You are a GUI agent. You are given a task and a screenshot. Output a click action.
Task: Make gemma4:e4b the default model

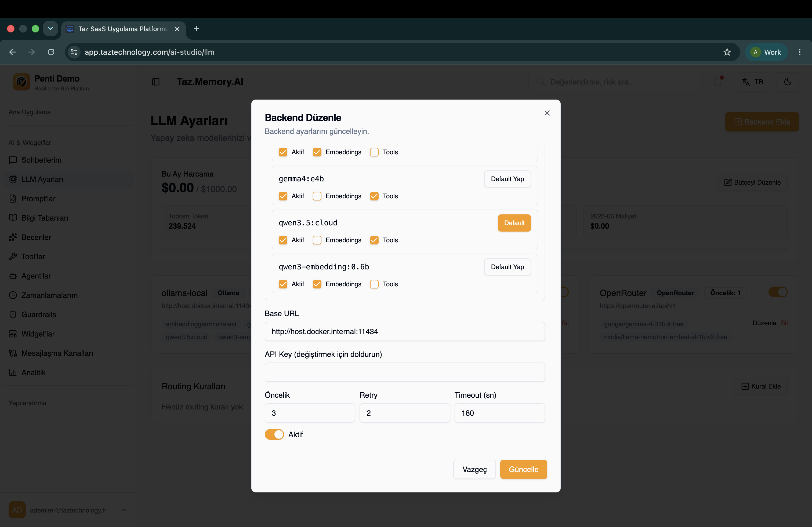tap(507, 179)
